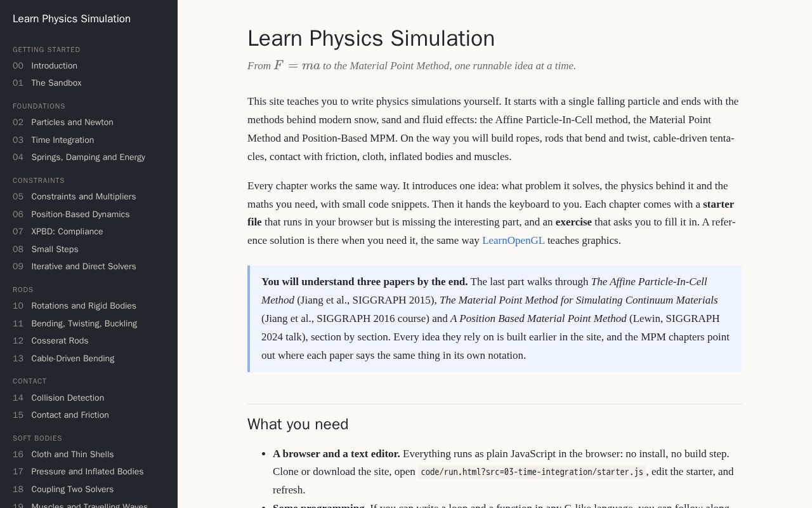The image size is (812, 508).
Task: Click 'You will understand three papers by the end.'
Action: 365,282
